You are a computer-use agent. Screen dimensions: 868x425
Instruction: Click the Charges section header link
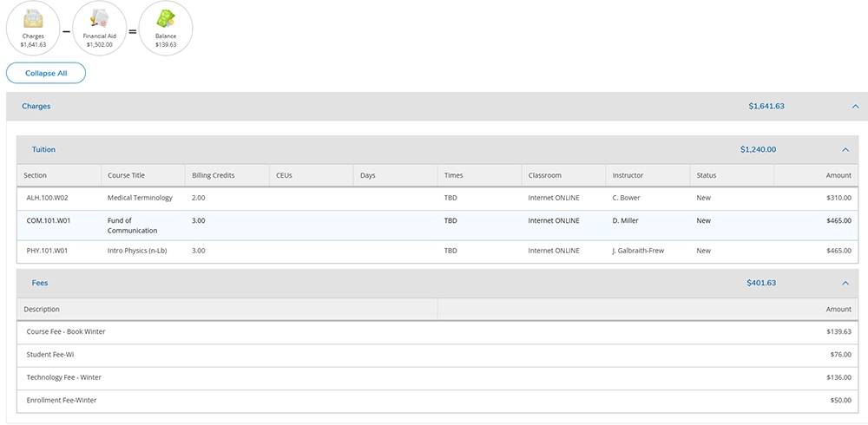coord(36,106)
